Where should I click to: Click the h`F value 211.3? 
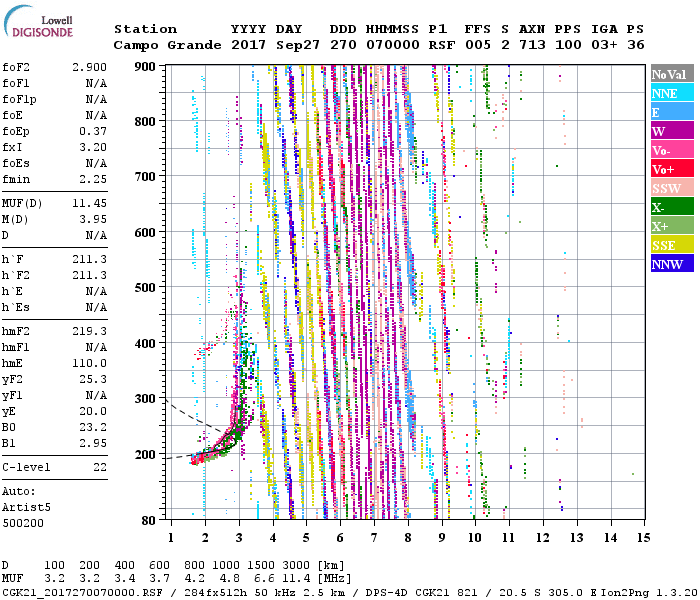[89, 259]
